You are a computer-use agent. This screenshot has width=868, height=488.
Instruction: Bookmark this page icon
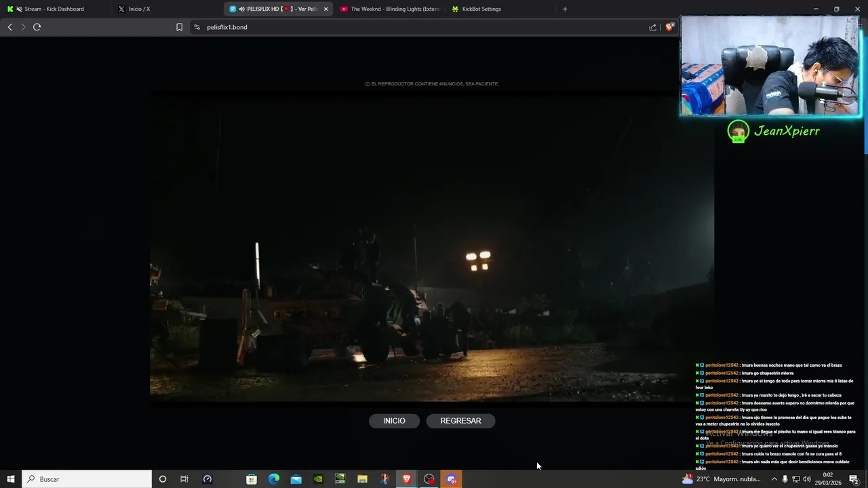(x=179, y=27)
